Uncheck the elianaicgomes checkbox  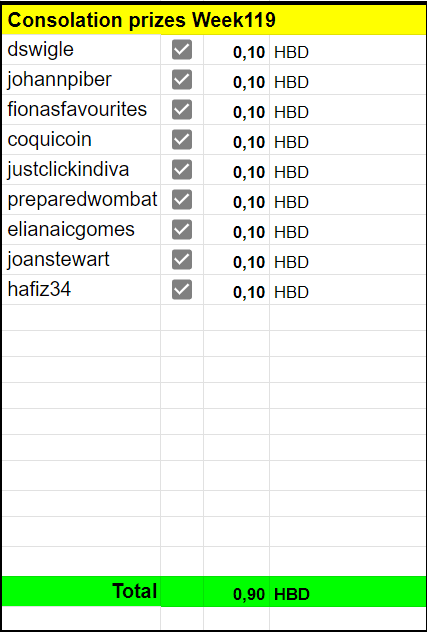pos(182,230)
